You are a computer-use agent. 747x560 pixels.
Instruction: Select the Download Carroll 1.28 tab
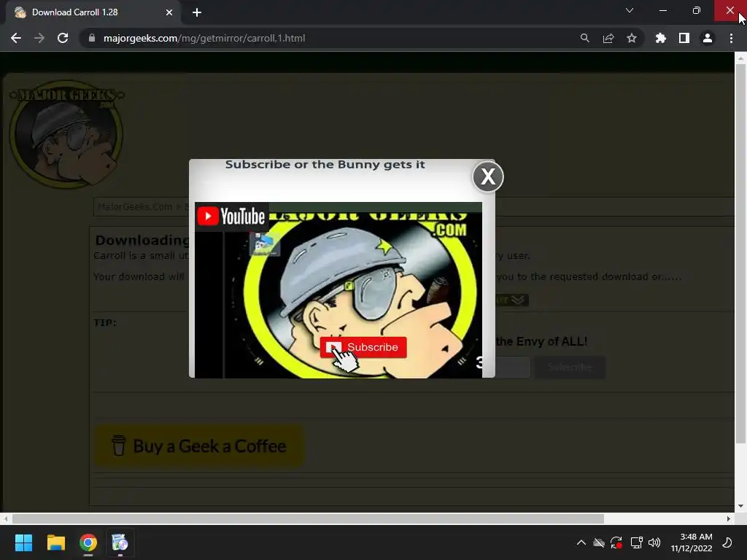pyautogui.click(x=94, y=12)
